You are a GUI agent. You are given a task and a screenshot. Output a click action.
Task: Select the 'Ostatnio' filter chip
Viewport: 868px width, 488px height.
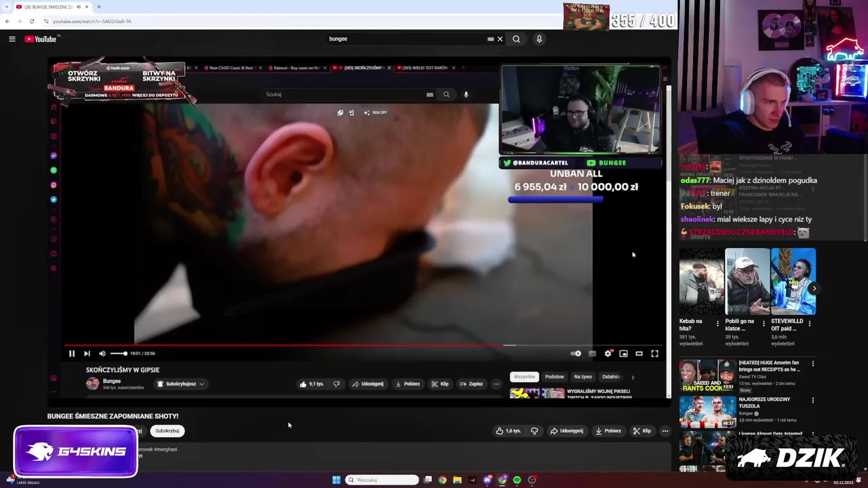click(x=610, y=377)
